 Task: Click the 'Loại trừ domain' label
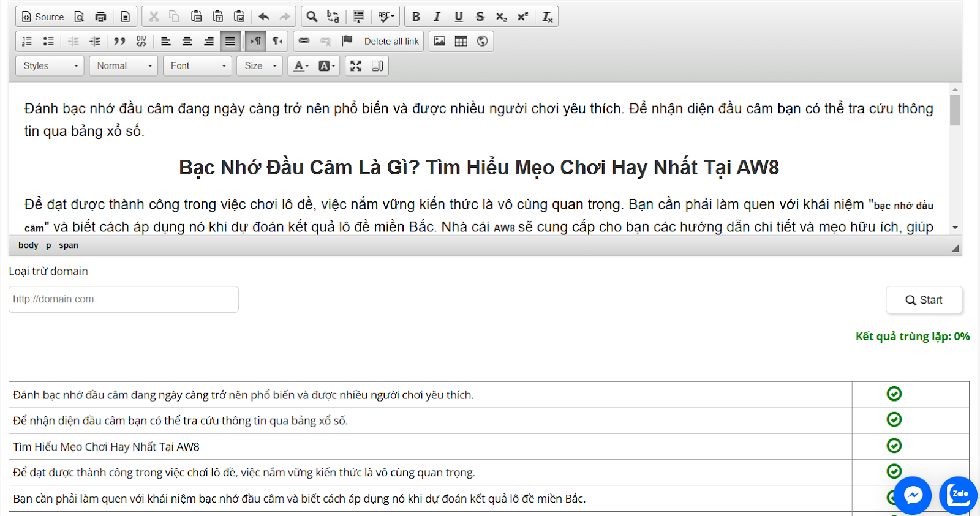pyautogui.click(x=48, y=271)
